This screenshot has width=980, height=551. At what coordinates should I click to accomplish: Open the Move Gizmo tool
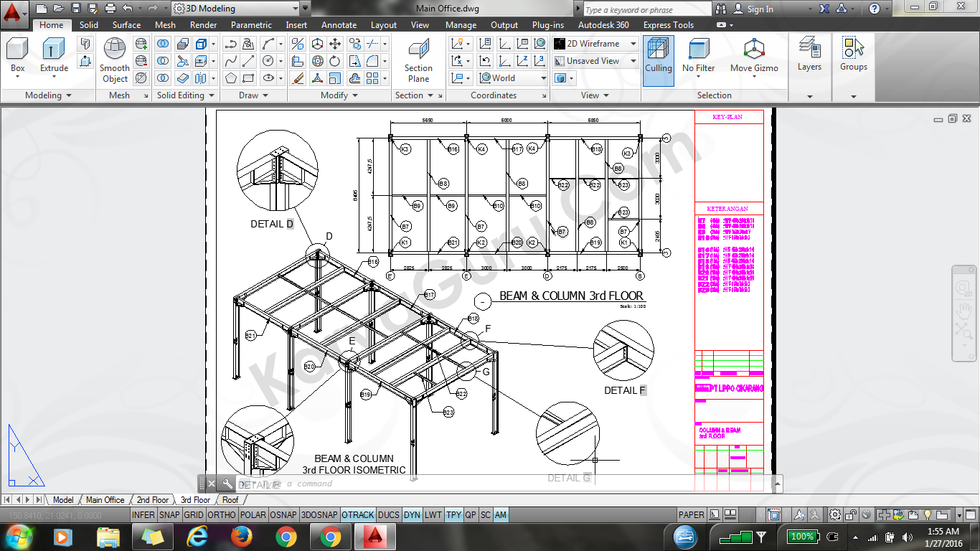(754, 56)
